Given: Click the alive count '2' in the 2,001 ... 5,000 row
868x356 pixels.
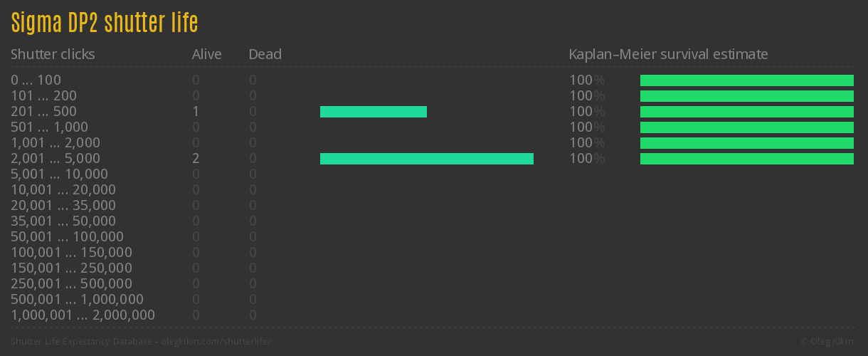Looking at the screenshot, I should click(x=196, y=159).
